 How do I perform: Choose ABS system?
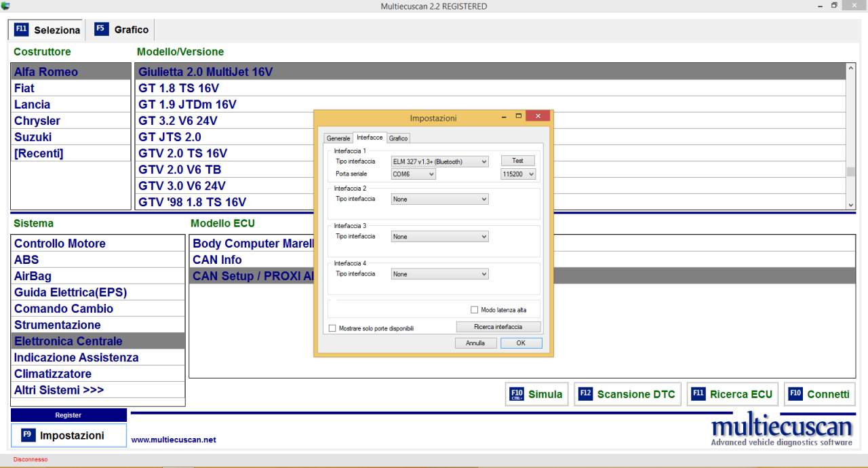(x=98, y=260)
